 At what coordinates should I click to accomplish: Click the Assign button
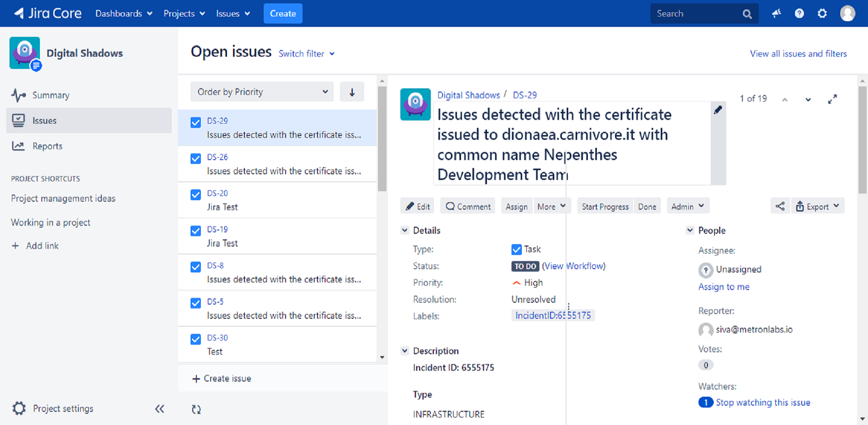pyautogui.click(x=517, y=206)
